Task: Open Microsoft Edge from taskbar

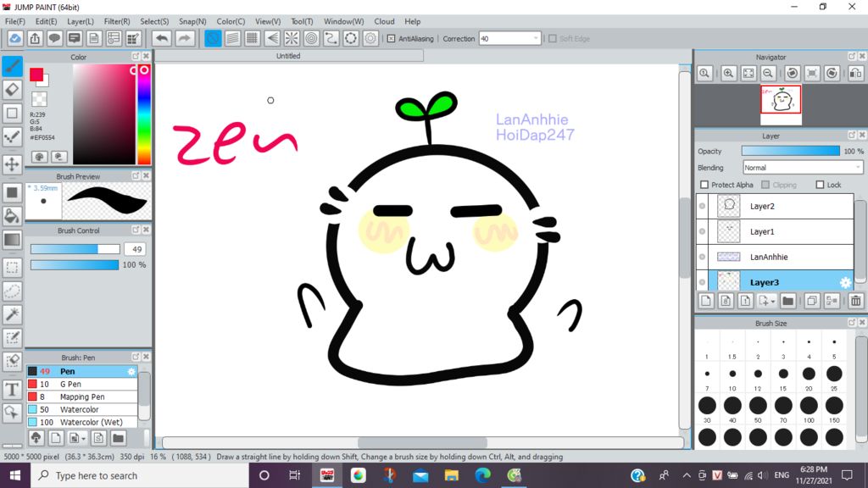Action: click(482, 475)
